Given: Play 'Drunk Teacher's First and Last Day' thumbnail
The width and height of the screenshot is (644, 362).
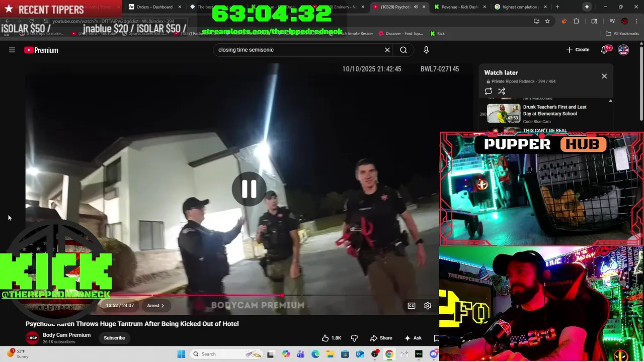Looking at the screenshot, I should (x=504, y=113).
